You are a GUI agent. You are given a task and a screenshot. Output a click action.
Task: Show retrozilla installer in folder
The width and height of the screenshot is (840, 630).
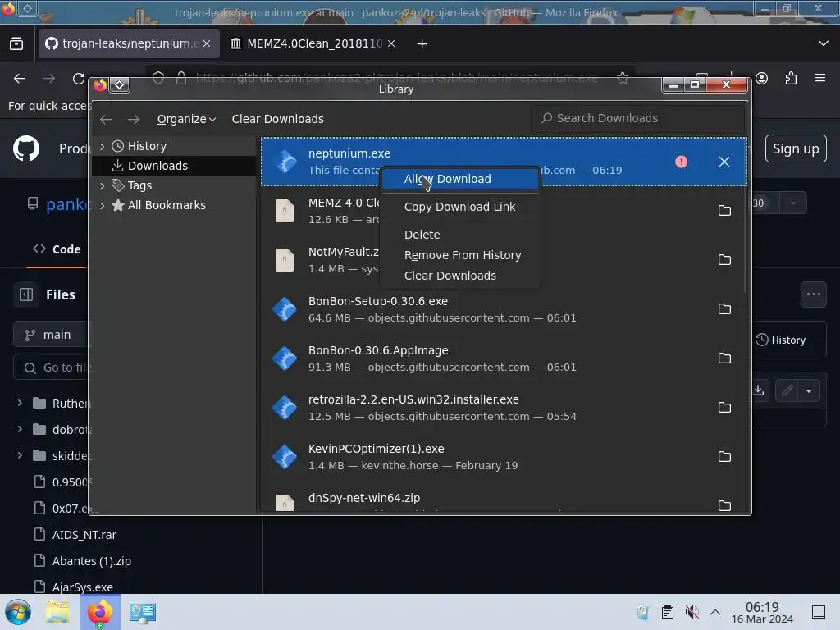pos(724,408)
